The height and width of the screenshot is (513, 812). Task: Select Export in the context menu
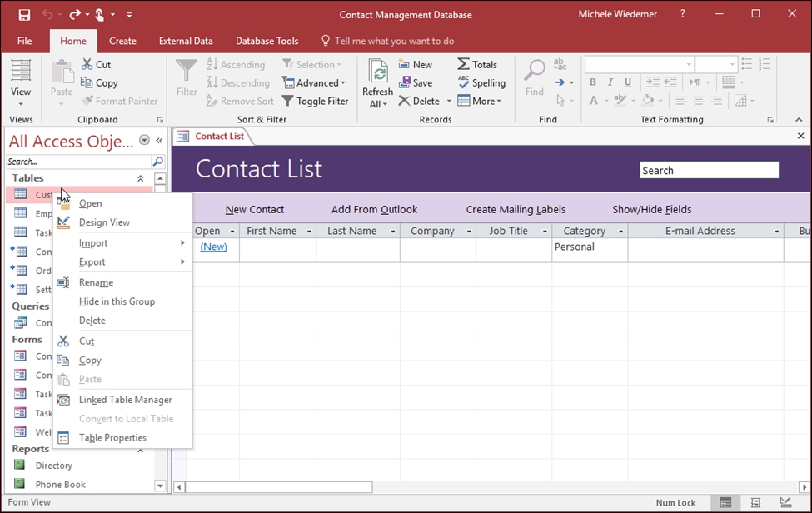(x=122, y=262)
